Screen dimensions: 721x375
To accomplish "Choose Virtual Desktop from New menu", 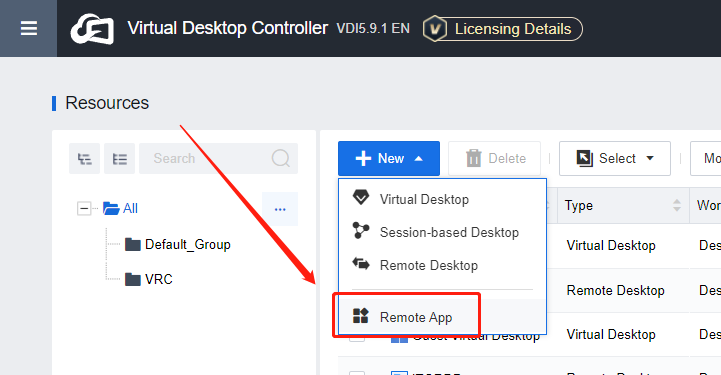I will (x=442, y=199).
